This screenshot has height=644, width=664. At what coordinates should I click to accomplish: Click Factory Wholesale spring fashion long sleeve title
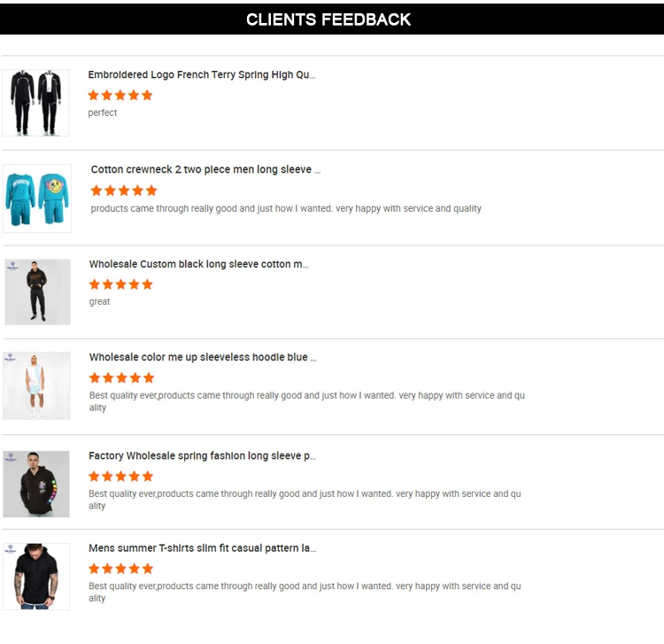pos(202,456)
